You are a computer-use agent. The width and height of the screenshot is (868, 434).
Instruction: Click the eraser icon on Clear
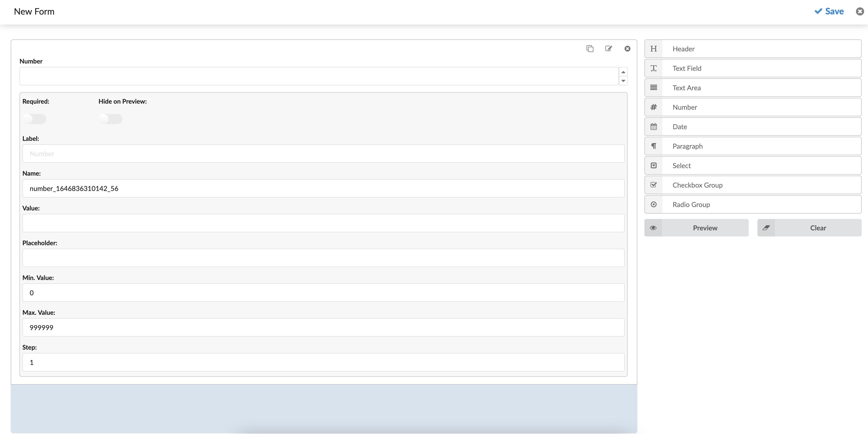point(766,228)
